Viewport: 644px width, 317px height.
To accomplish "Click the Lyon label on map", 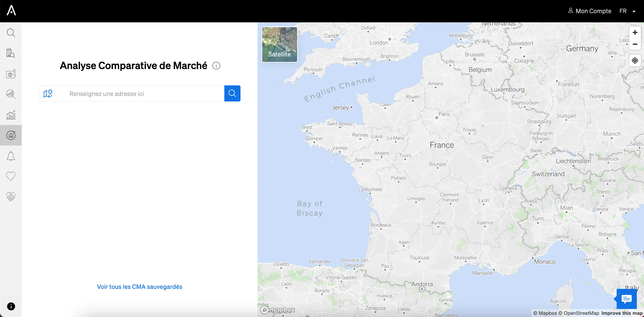I will tap(484, 200).
